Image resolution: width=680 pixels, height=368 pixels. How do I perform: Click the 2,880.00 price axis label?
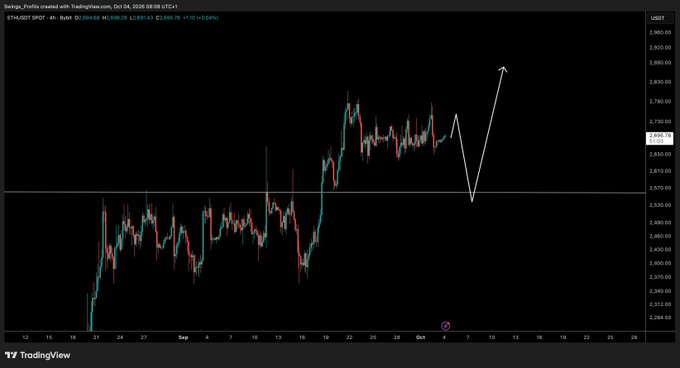[x=660, y=62]
